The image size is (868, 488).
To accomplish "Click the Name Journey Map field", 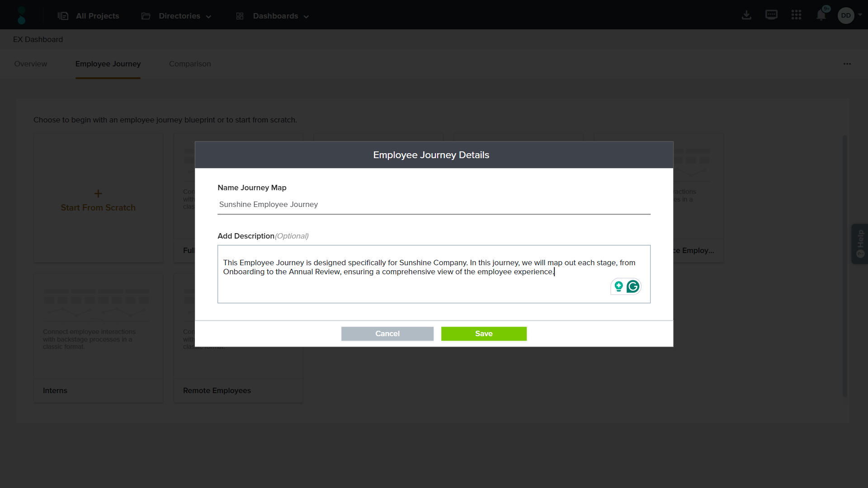I will pos(434,205).
